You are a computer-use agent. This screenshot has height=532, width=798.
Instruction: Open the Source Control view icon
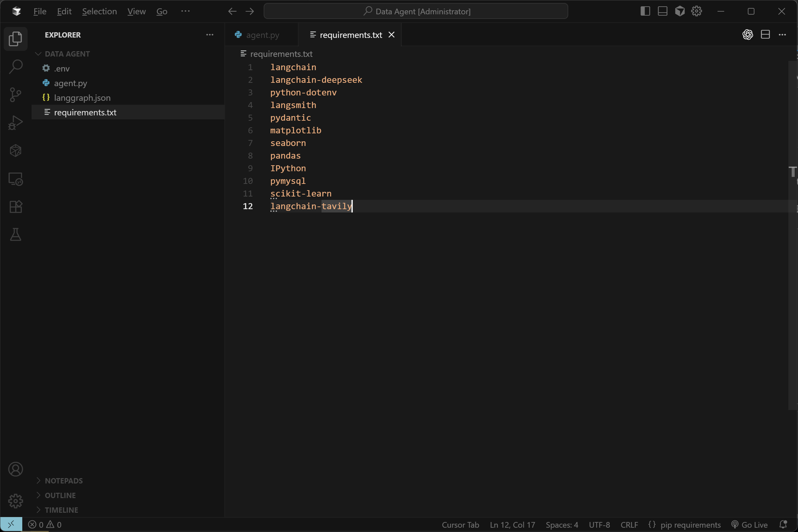15,95
